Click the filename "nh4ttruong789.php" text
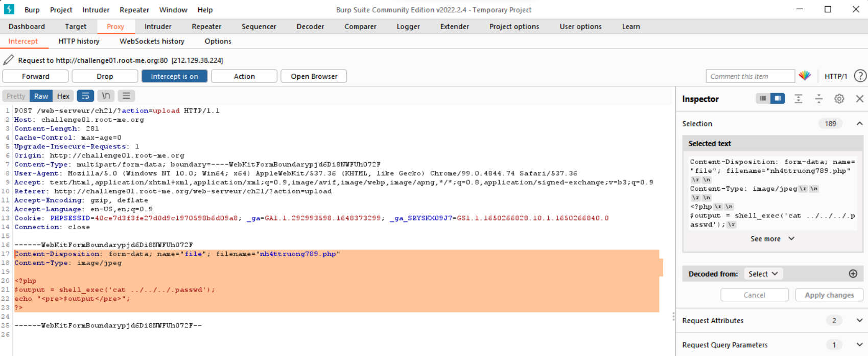The height and width of the screenshot is (356, 868). coord(298,254)
